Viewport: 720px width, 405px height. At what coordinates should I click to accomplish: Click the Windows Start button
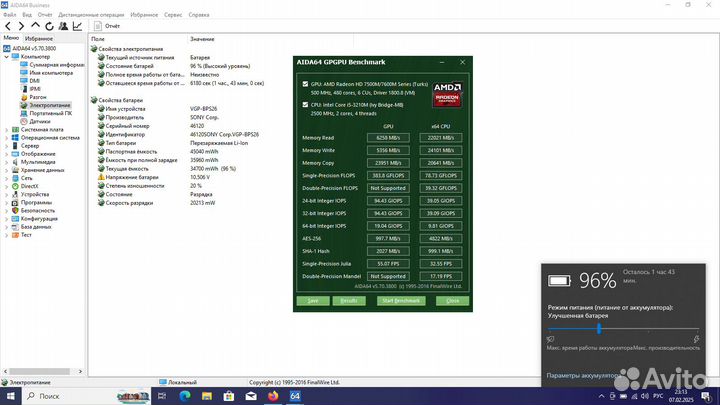click(10, 396)
